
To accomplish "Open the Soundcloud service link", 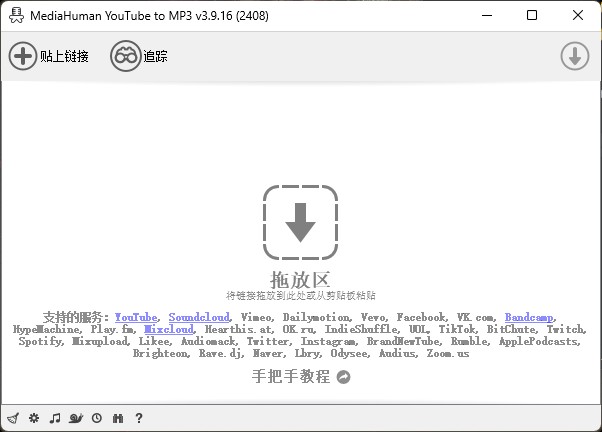I will tap(199, 317).
